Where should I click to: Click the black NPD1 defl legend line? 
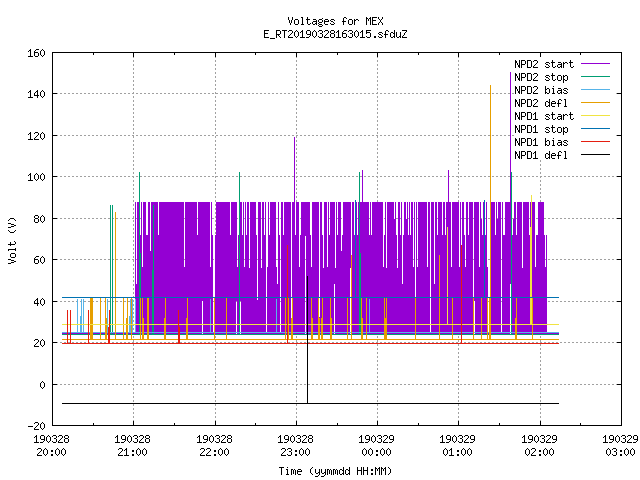click(595, 155)
